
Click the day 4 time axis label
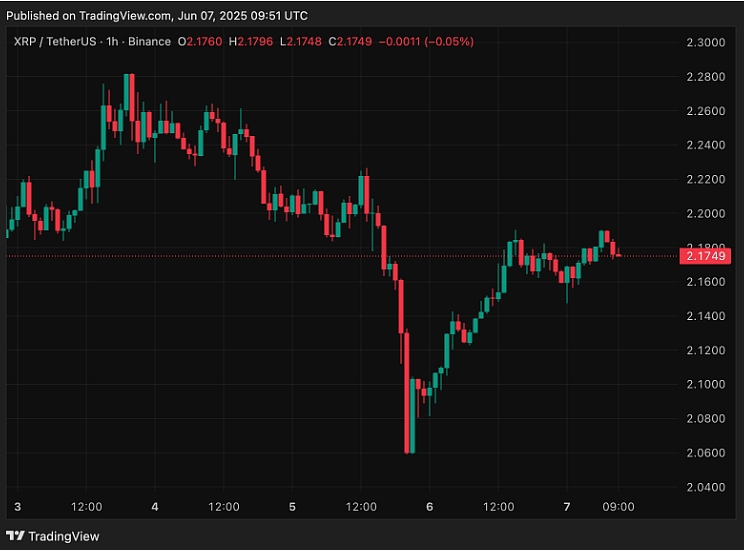[155, 507]
